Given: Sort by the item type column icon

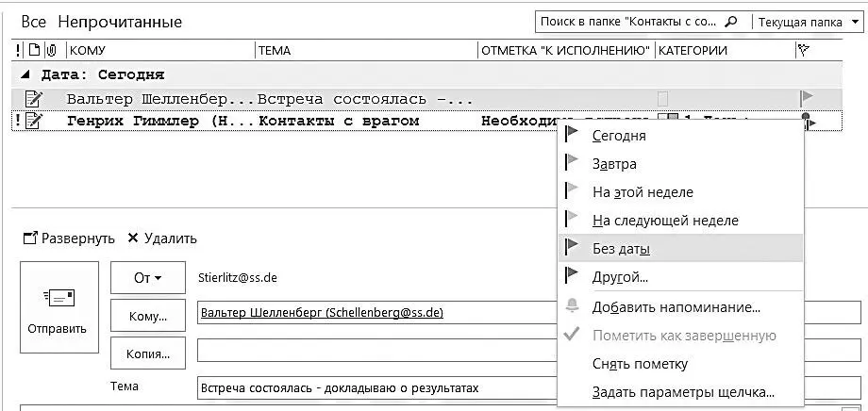Looking at the screenshot, I should click(x=33, y=51).
